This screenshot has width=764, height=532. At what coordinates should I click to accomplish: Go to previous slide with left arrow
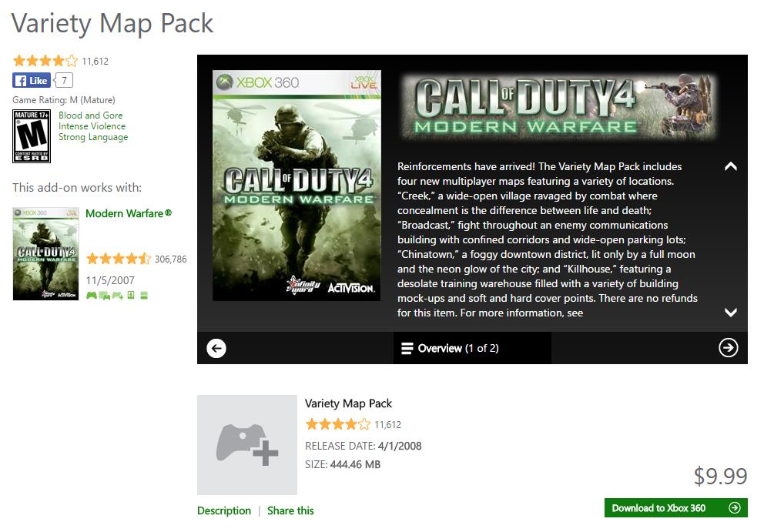(216, 348)
